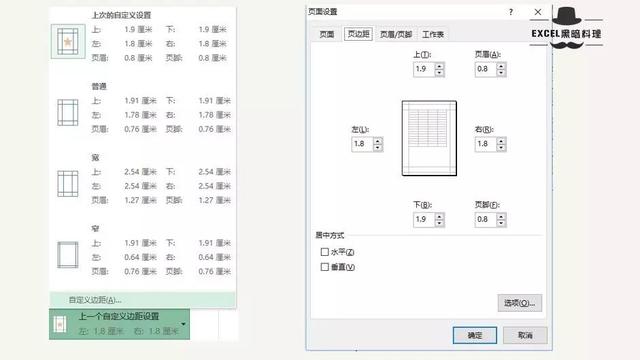
Task: Switch to the 页边距 (Margins) tab
Action: (358, 34)
